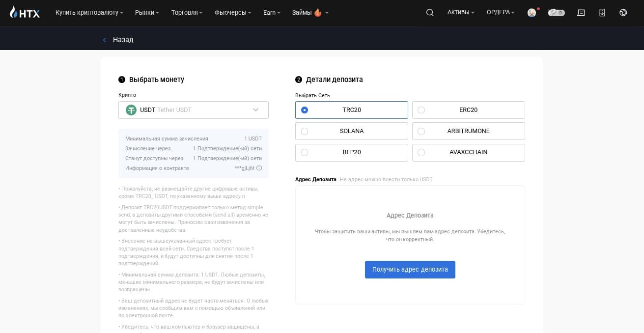Click the ***gjLj6t contract value
The image size is (644, 333).
(x=245, y=168)
